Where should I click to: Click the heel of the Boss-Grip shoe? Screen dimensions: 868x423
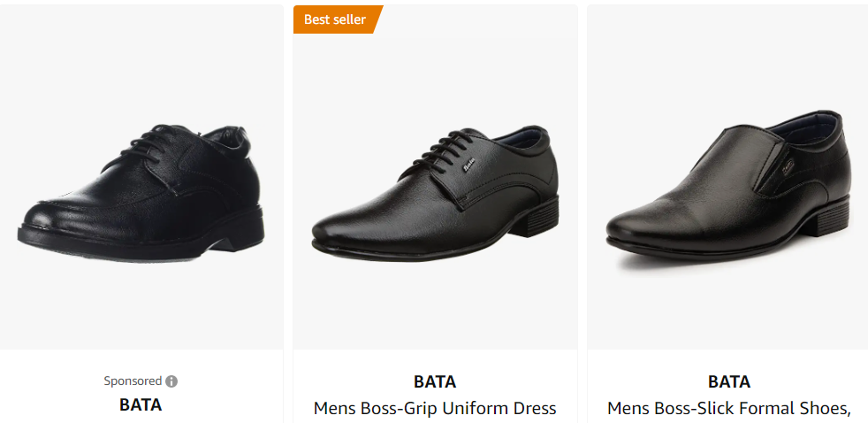pyautogui.click(x=542, y=216)
